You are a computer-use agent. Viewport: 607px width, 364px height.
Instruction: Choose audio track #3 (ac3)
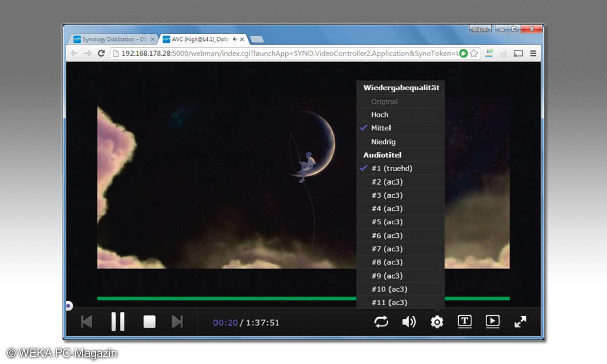click(x=401, y=195)
